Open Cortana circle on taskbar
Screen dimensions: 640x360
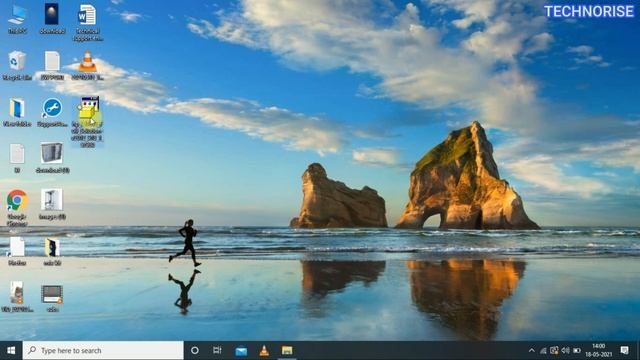(195, 351)
